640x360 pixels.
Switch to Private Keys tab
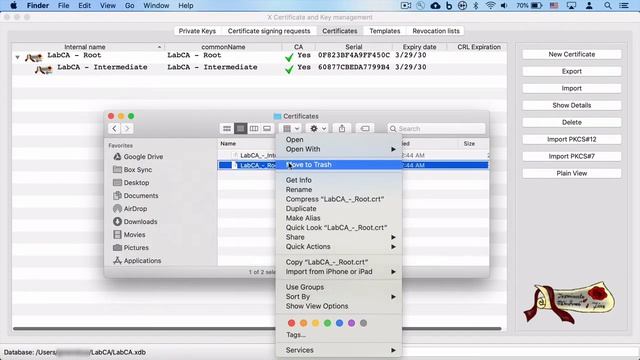[197, 31]
